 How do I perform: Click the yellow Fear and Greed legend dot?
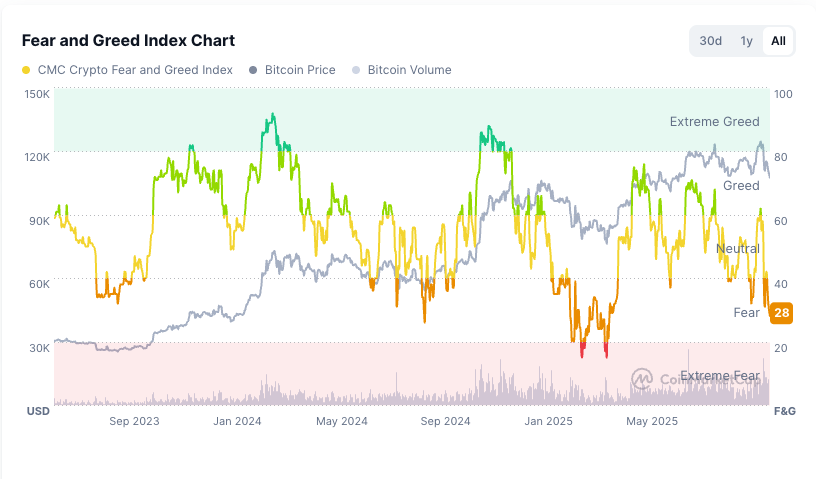click(26, 70)
